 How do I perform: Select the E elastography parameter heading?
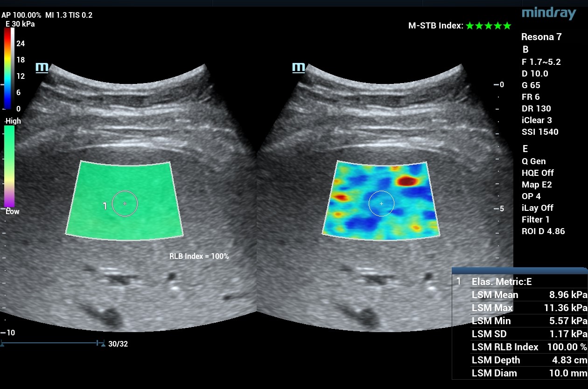point(525,149)
